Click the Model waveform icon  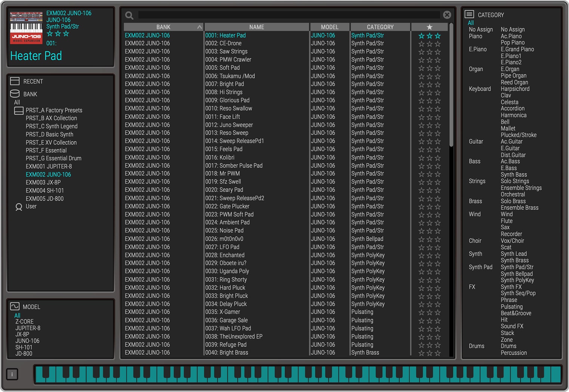pyautogui.click(x=15, y=307)
